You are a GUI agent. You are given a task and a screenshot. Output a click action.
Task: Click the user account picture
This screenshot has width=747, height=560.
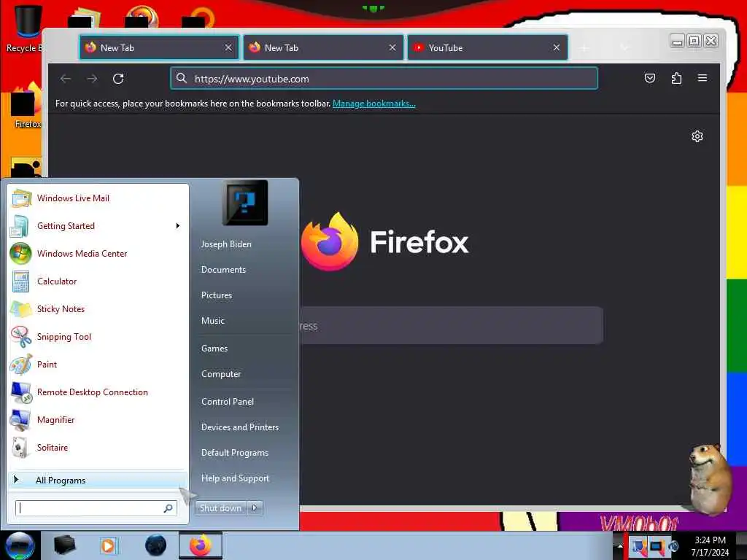245,203
